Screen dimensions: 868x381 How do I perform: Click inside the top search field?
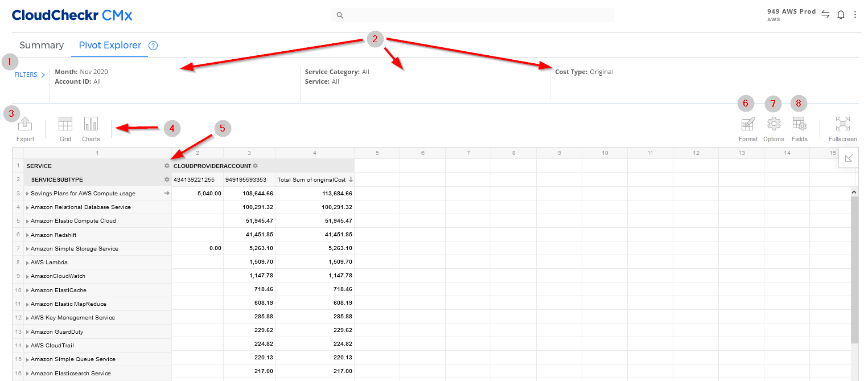pos(472,15)
